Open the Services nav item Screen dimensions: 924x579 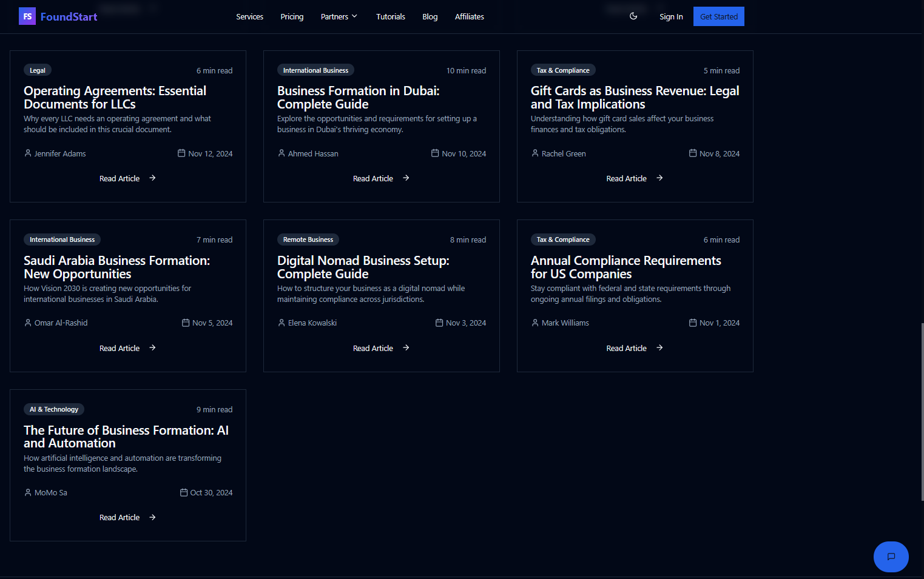(x=249, y=16)
